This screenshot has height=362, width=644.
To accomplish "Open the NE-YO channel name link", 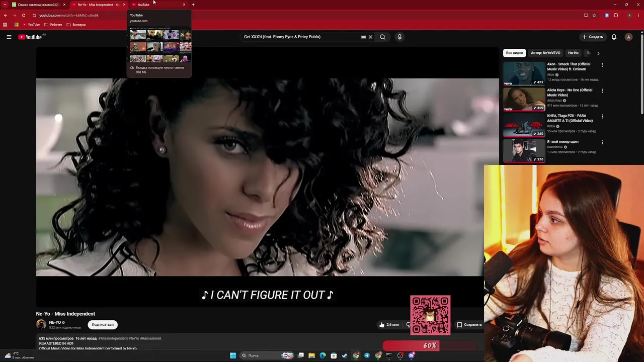I will [55, 322].
